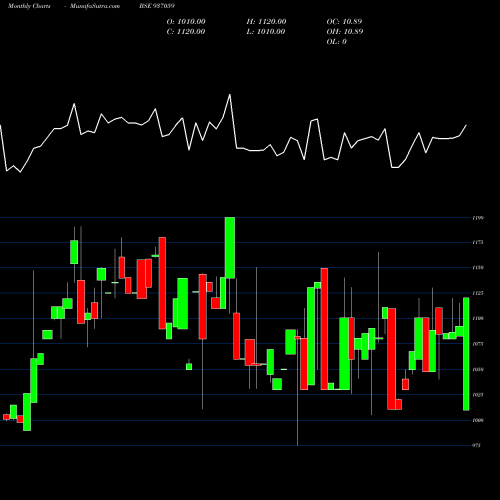
Task: Click the 1125 price axis label
Action: click(478, 293)
